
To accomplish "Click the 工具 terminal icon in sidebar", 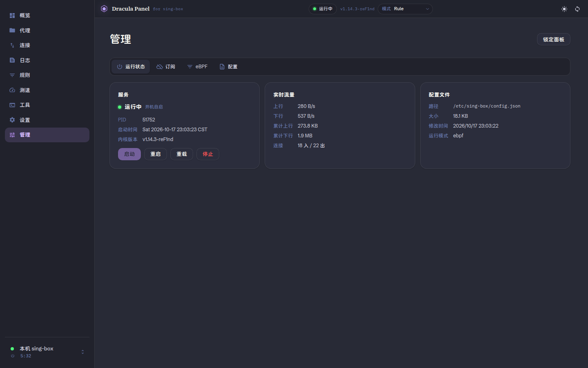I will tap(12, 105).
